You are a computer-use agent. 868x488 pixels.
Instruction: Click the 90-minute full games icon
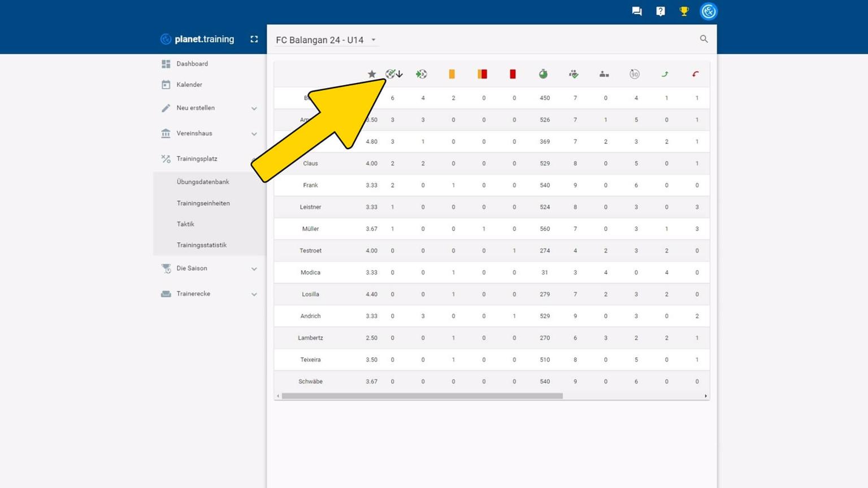point(635,74)
